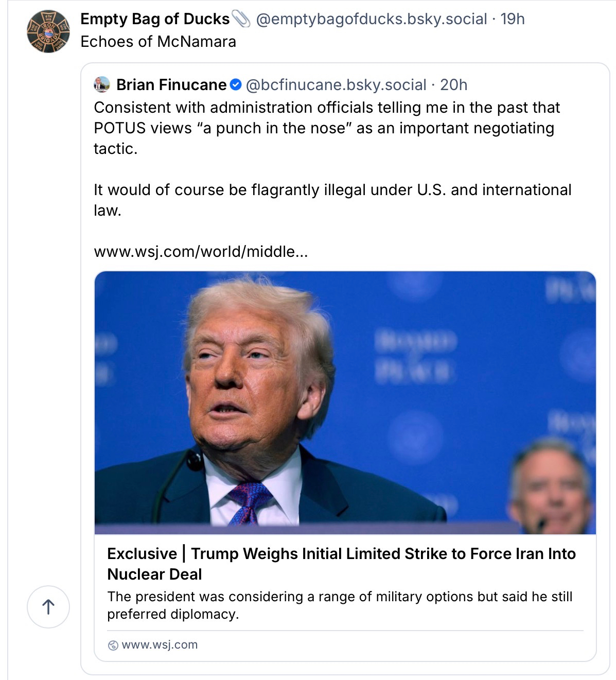The height and width of the screenshot is (680, 616).
Task: Click the "Echoes of McNamara" post text
Action: tap(158, 42)
